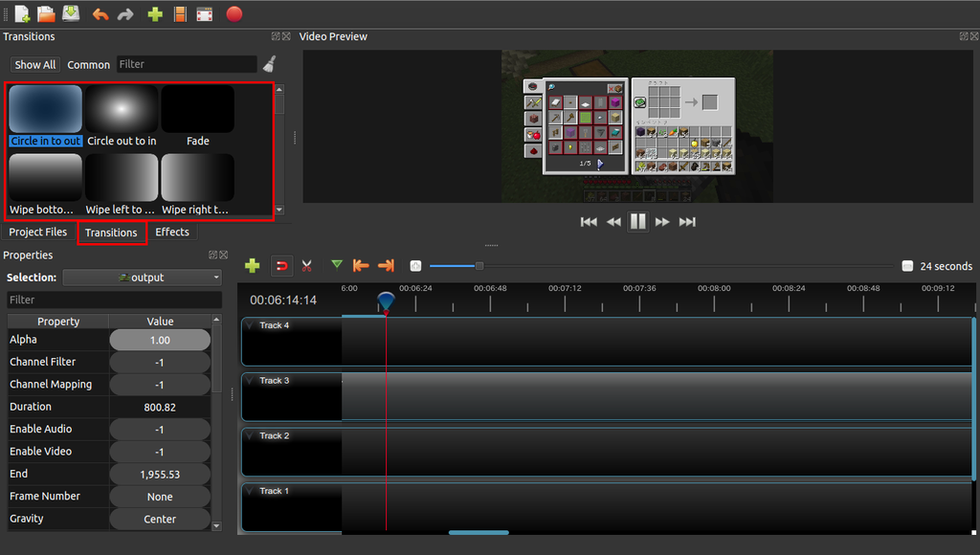Viewport: 980px width, 555px height.
Task: Click the Enable Video value
Action: [x=160, y=452]
